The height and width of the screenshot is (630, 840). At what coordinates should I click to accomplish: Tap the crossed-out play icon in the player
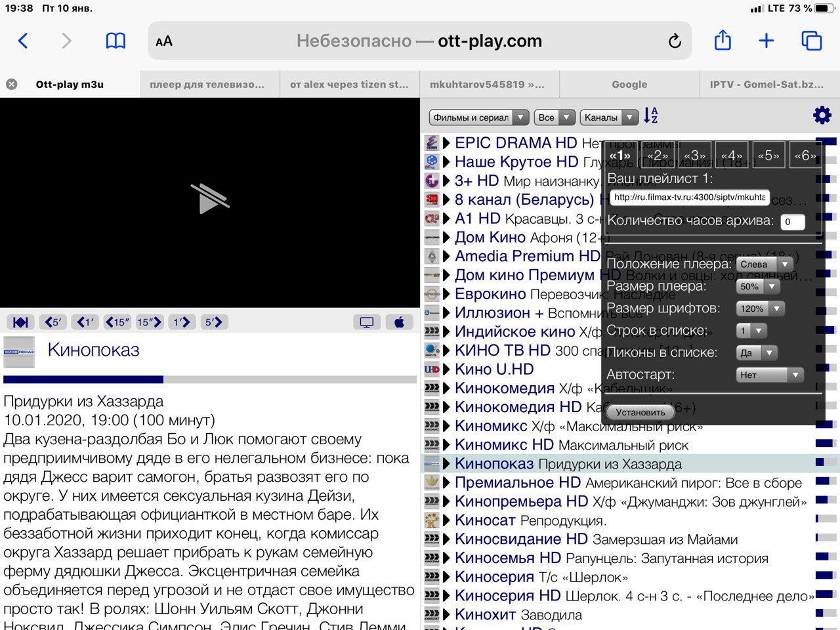click(210, 198)
